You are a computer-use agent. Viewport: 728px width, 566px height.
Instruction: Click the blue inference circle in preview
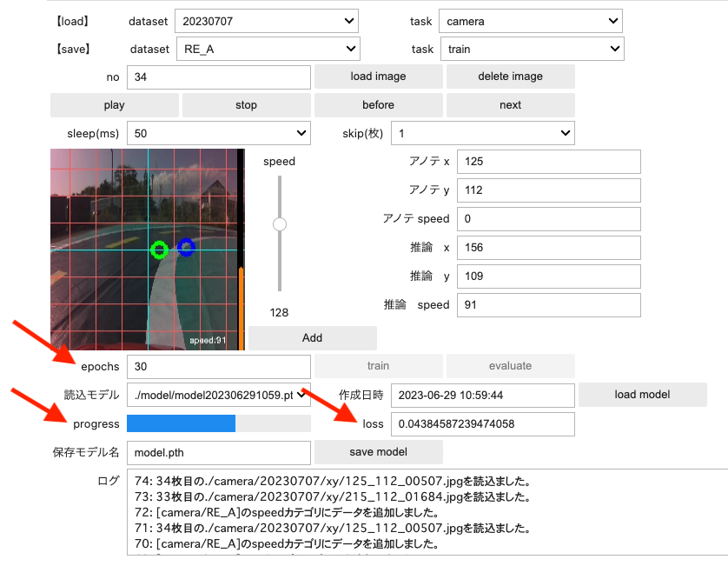(186, 247)
